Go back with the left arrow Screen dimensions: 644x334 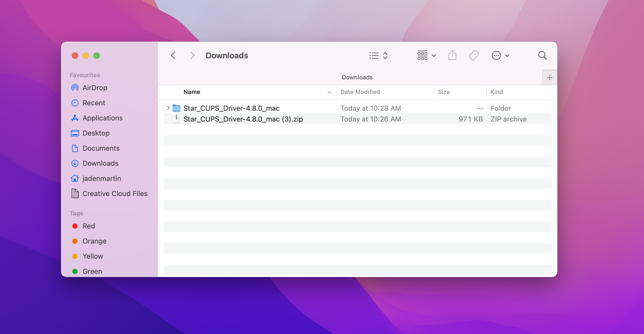[173, 56]
